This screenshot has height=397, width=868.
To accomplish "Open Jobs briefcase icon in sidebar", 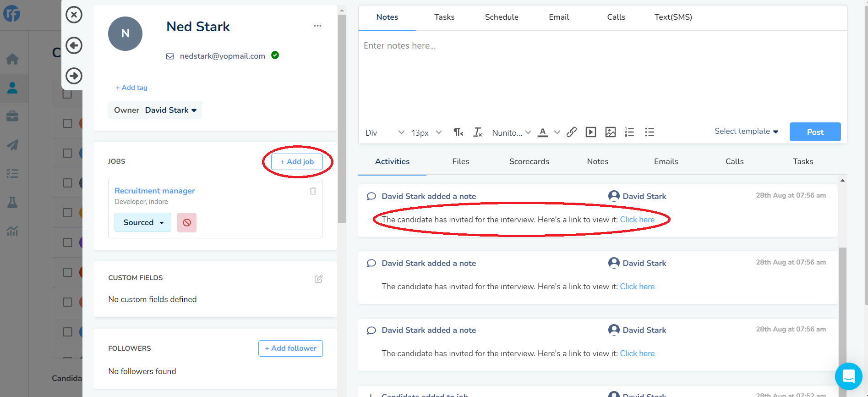I will coord(12,116).
